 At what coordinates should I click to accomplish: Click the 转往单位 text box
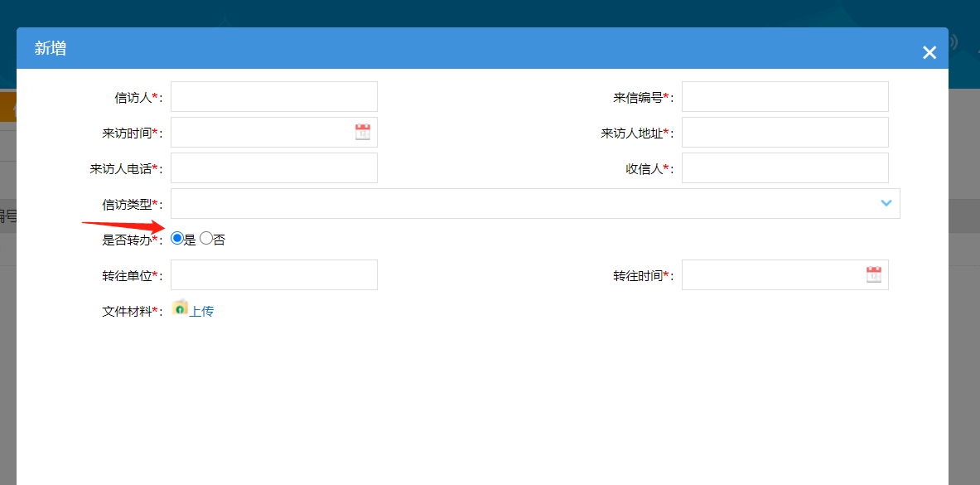pos(273,274)
